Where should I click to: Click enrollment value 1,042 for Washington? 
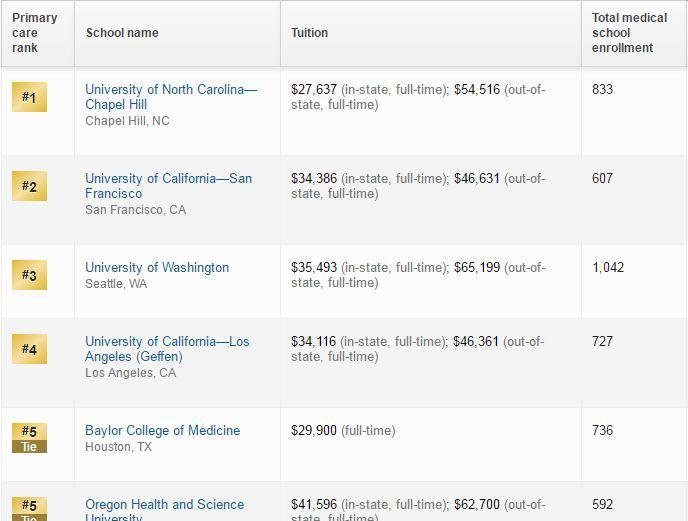608,267
